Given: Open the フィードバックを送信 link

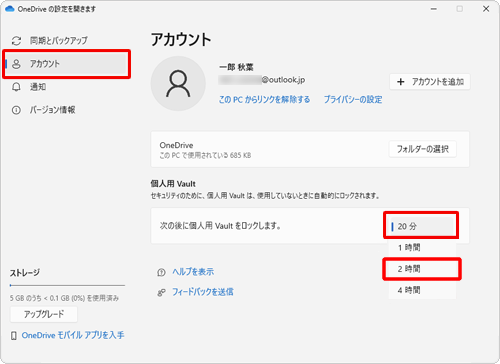Looking at the screenshot, I should (x=203, y=292).
